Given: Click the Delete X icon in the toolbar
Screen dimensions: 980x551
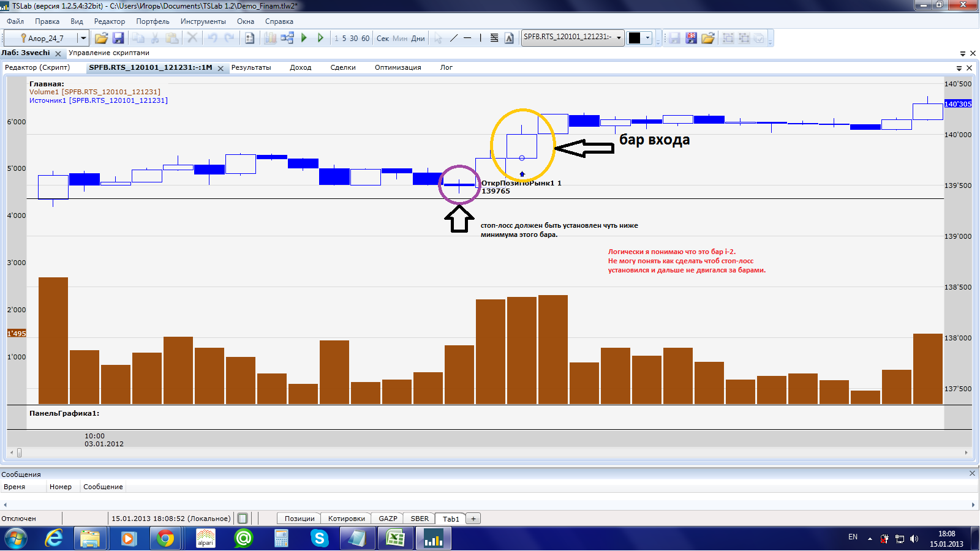Looking at the screenshot, I should coord(192,38).
